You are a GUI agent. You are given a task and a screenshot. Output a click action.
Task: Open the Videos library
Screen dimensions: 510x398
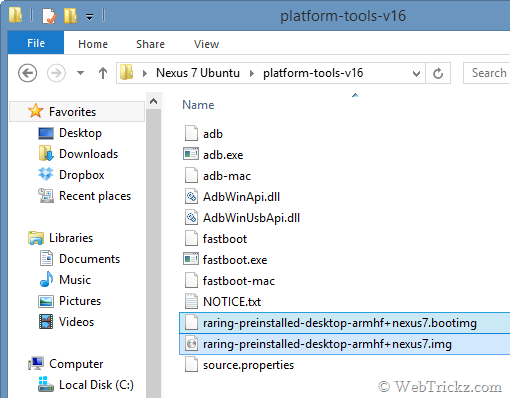pyautogui.click(x=77, y=322)
